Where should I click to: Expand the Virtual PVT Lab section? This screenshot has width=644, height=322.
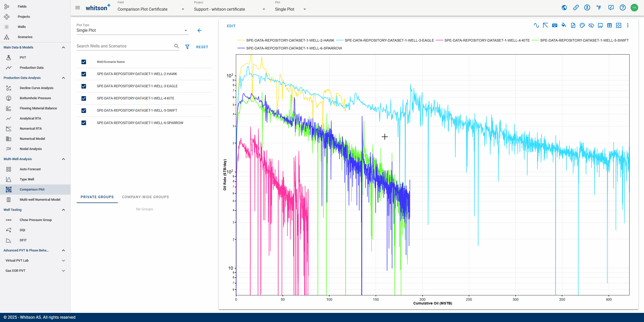click(63, 261)
